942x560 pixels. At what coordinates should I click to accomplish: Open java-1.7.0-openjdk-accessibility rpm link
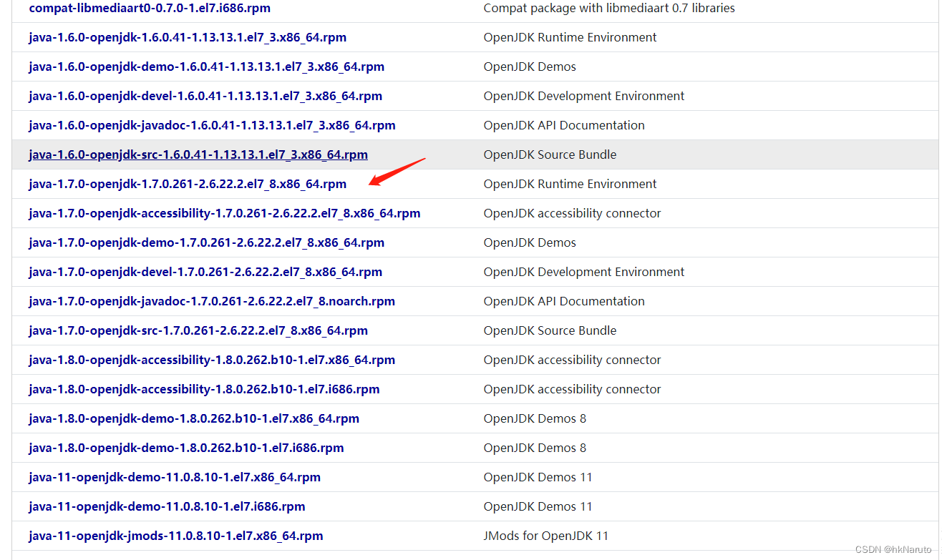pos(225,213)
